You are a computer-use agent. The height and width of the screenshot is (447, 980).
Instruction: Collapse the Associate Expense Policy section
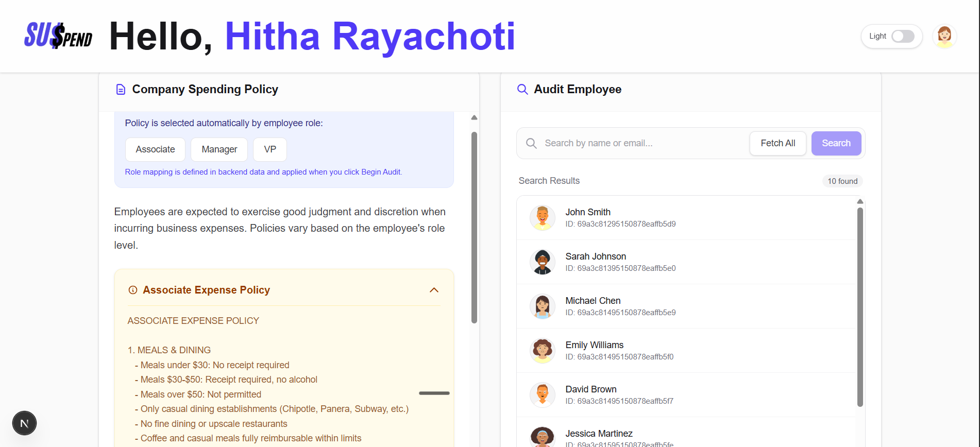434,290
